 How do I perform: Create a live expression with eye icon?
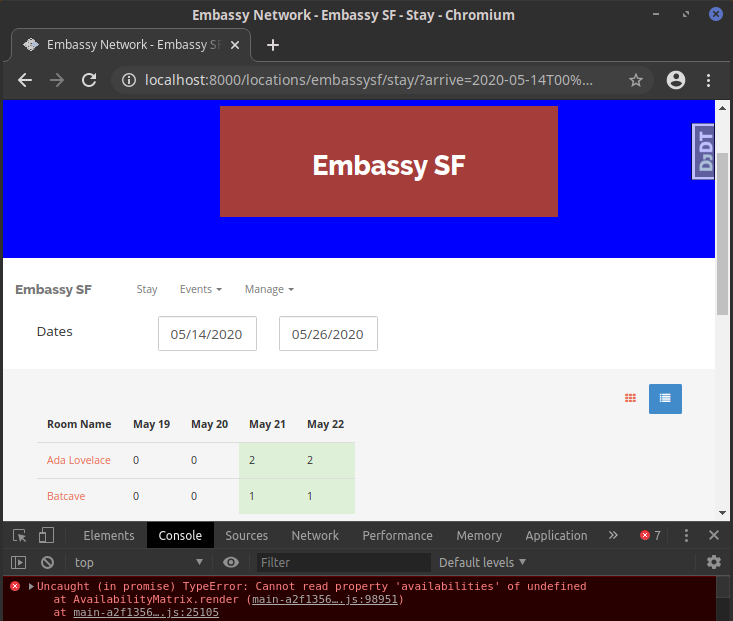(x=231, y=563)
